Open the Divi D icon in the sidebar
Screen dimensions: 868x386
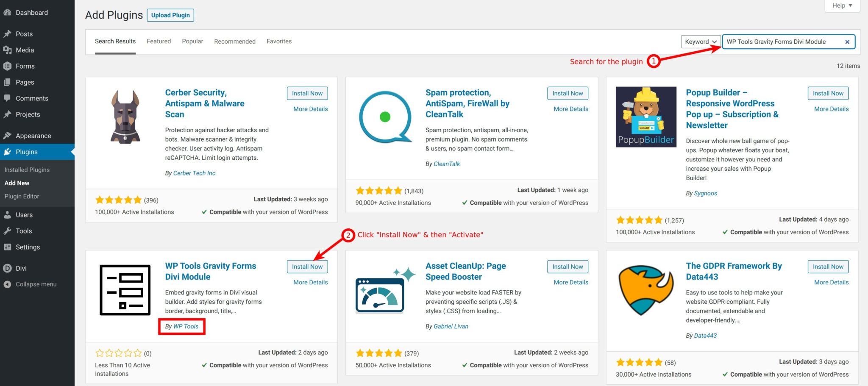click(8, 268)
